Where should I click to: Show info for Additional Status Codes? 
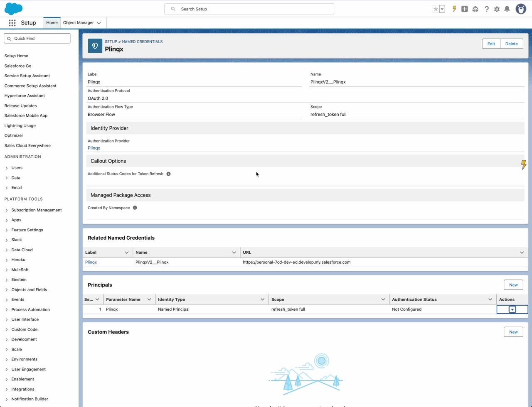coord(168,174)
